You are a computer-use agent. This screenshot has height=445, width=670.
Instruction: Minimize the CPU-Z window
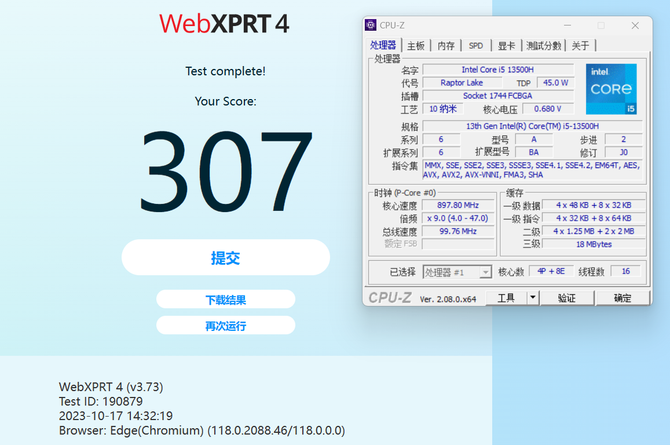[567, 26]
